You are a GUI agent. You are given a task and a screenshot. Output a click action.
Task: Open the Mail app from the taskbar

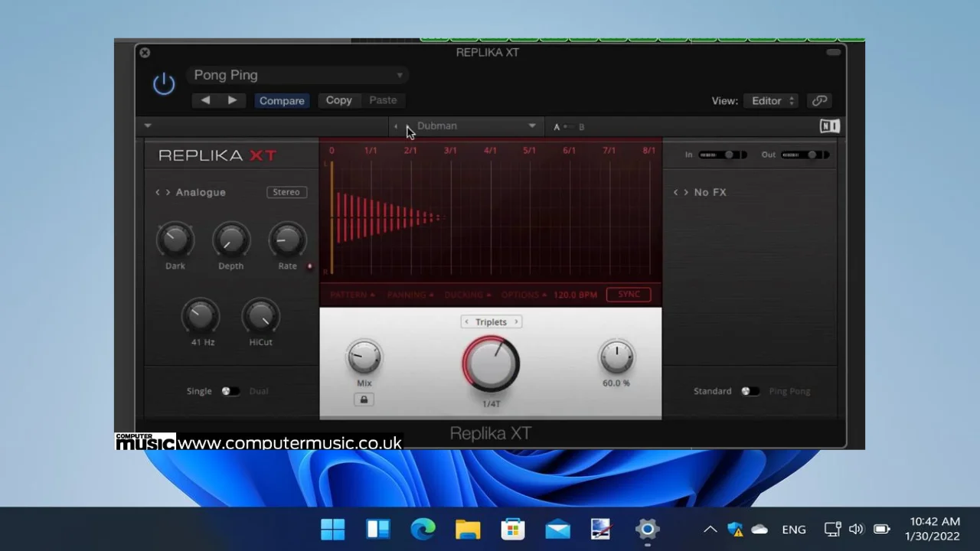pos(557,529)
